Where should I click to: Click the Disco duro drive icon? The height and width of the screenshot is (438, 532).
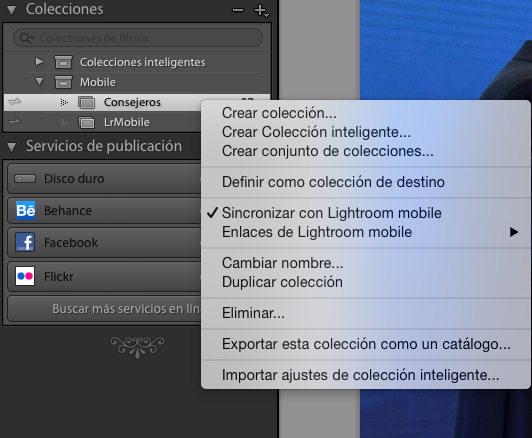click(x=25, y=178)
